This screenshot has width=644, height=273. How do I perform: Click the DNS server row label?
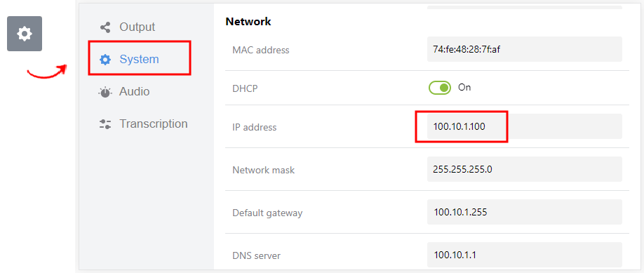click(x=256, y=255)
